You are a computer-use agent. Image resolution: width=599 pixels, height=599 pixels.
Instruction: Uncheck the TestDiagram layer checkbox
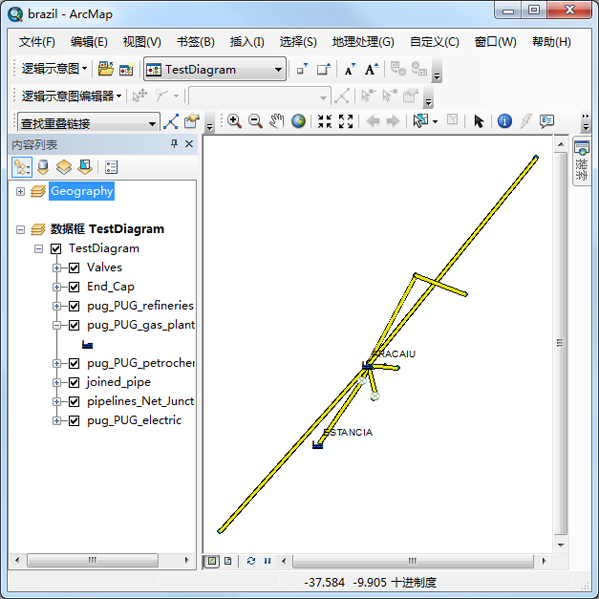pos(56,249)
